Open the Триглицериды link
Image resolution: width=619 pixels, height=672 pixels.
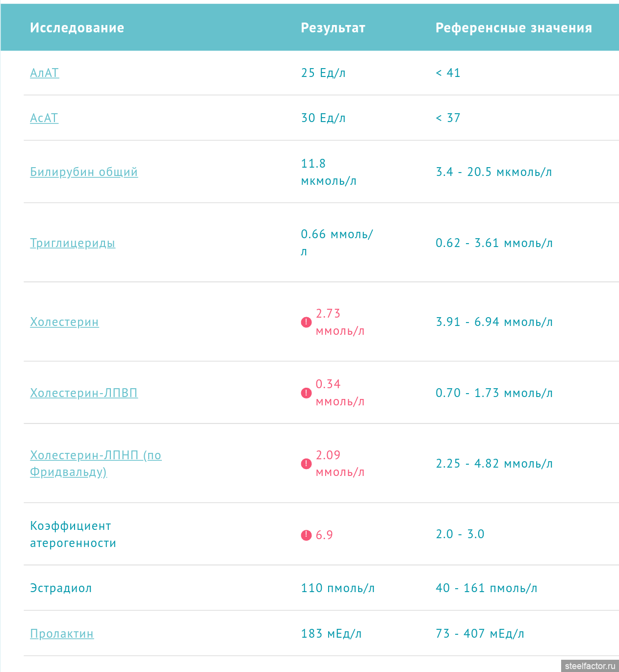(x=73, y=243)
